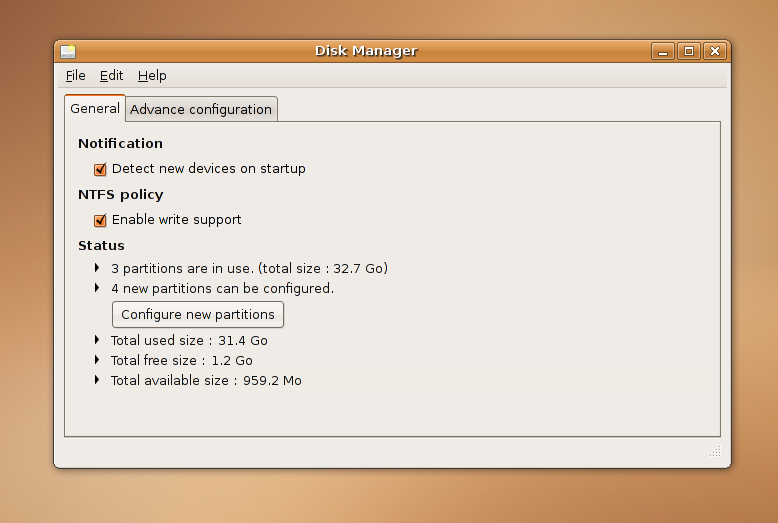Screen dimensions: 778x523
Task: Open the File menu
Action: (75, 75)
